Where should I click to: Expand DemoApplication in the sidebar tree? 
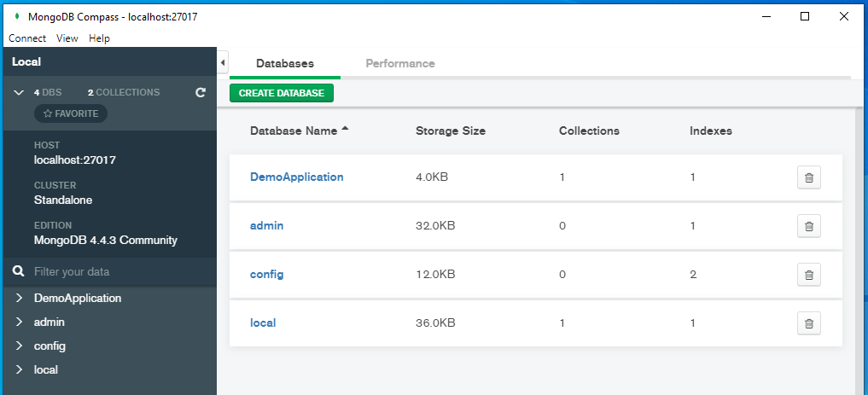pyautogui.click(x=20, y=299)
